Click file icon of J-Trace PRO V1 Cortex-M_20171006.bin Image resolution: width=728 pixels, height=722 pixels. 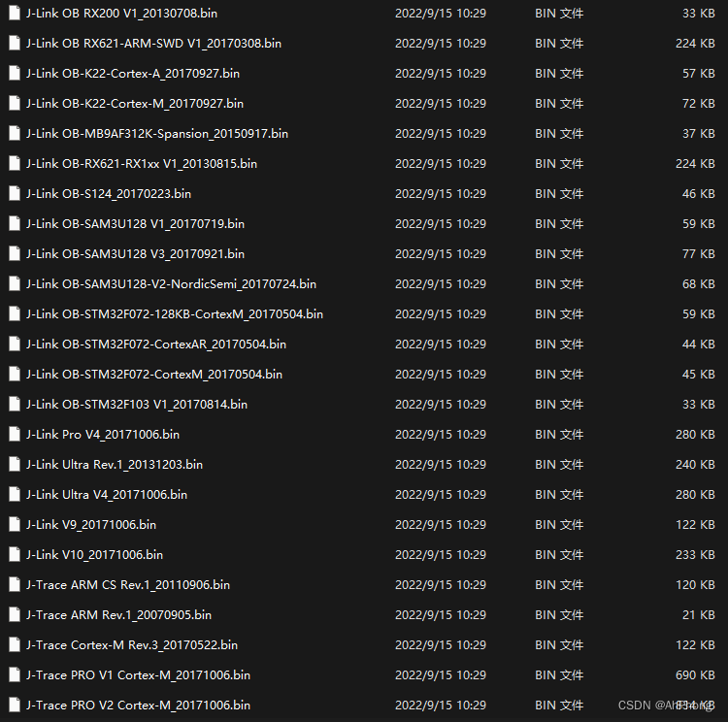15,675
